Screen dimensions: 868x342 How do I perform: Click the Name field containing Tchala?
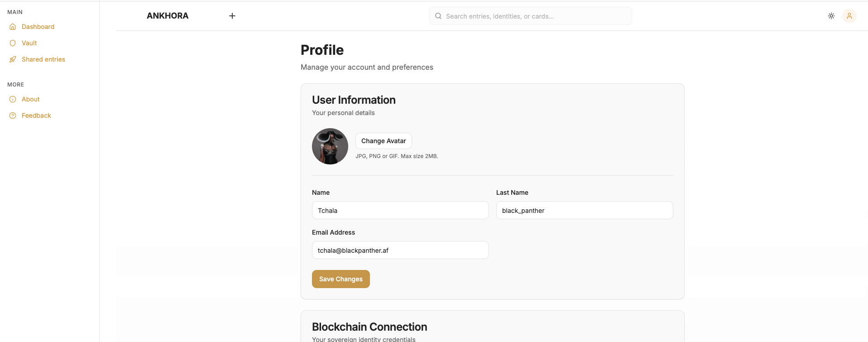(x=400, y=210)
